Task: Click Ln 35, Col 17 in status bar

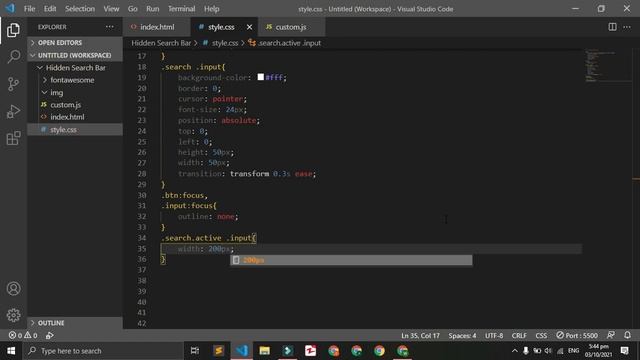Action: pos(420,336)
